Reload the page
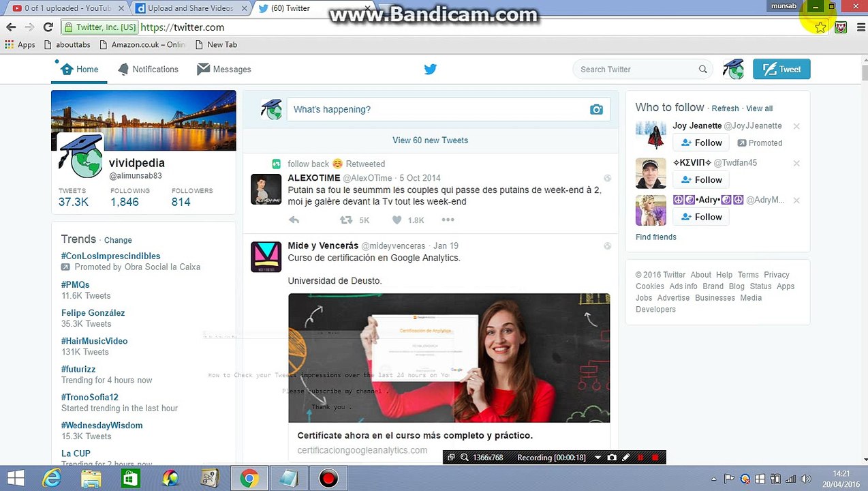 pos(48,27)
